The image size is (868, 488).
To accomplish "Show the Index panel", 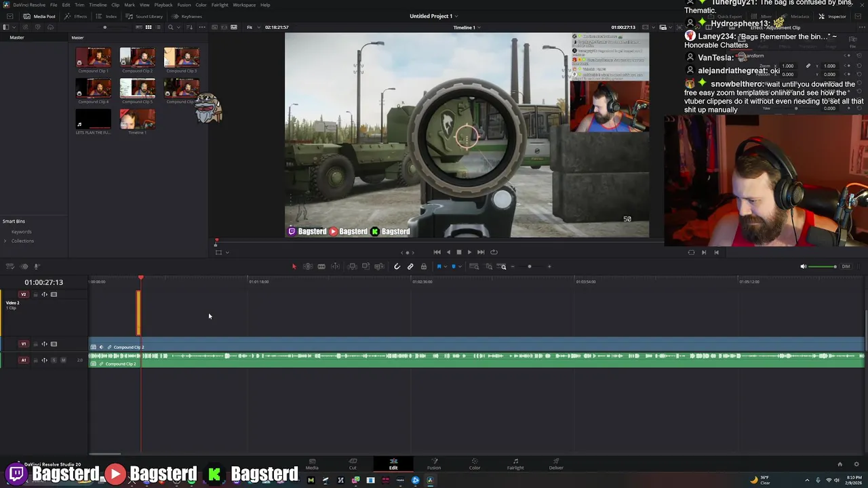I will pos(106,16).
